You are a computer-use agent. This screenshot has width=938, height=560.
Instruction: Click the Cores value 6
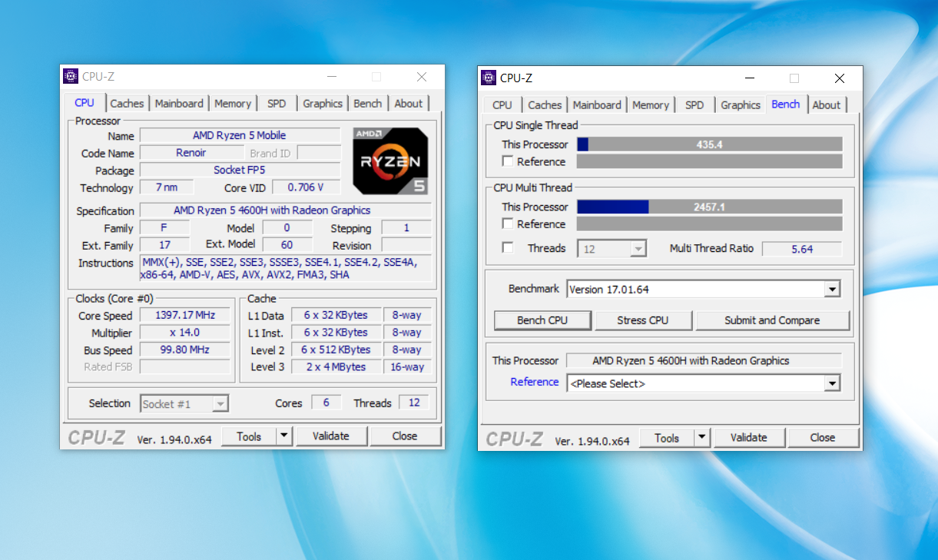tap(326, 403)
